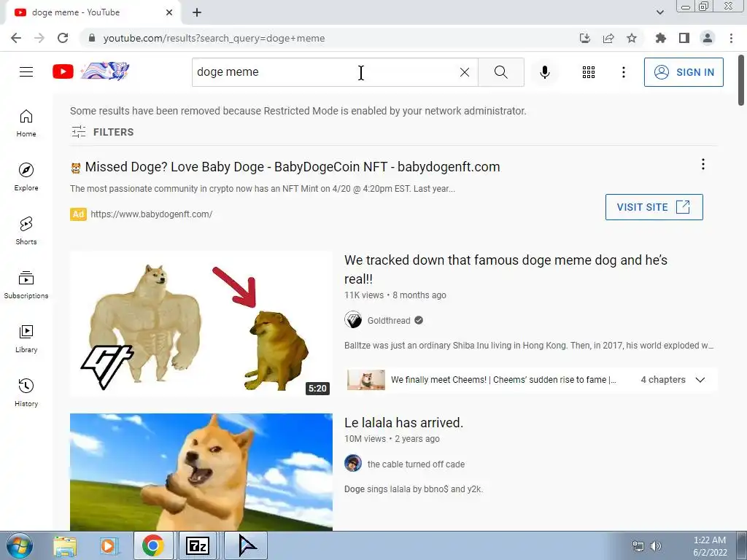Start voice search with microphone icon
The height and width of the screenshot is (560, 747).
[544, 72]
